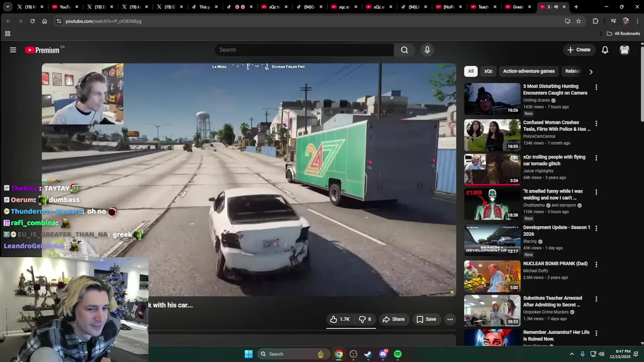Open Chrome tab search dropdown
The height and width of the screenshot is (362, 644).
tap(8, 7)
